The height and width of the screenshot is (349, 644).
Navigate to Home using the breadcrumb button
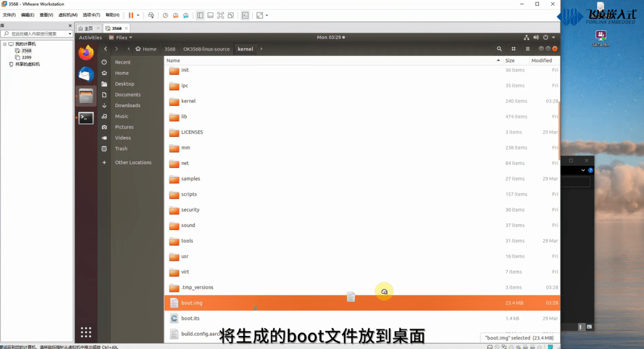(x=145, y=49)
